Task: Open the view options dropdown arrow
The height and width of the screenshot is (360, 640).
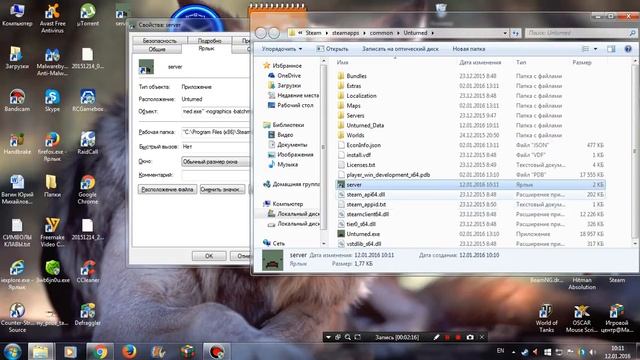Action: point(595,49)
